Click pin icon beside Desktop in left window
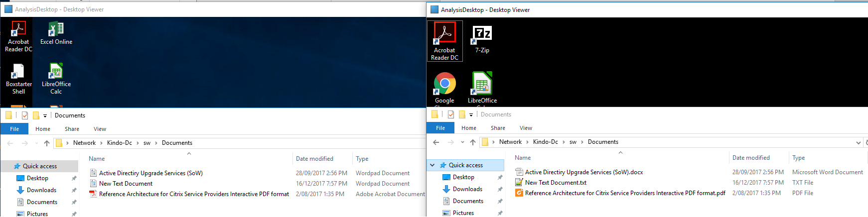 pyautogui.click(x=74, y=178)
